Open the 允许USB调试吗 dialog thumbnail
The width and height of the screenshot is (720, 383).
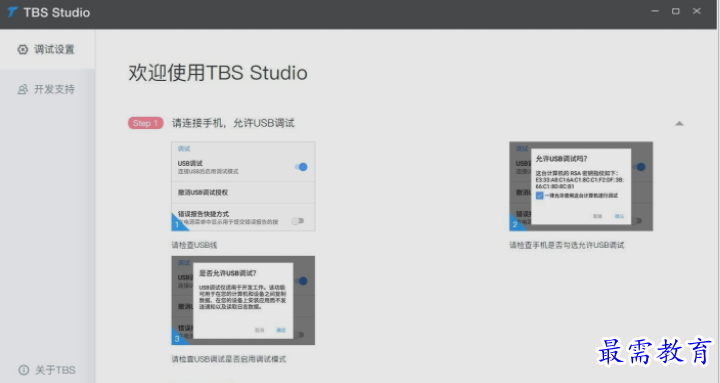(581, 186)
